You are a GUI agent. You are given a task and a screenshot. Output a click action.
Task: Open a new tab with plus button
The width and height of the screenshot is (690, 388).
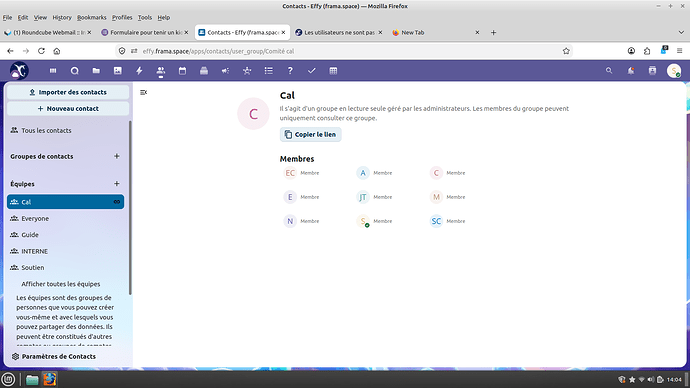[493, 33]
